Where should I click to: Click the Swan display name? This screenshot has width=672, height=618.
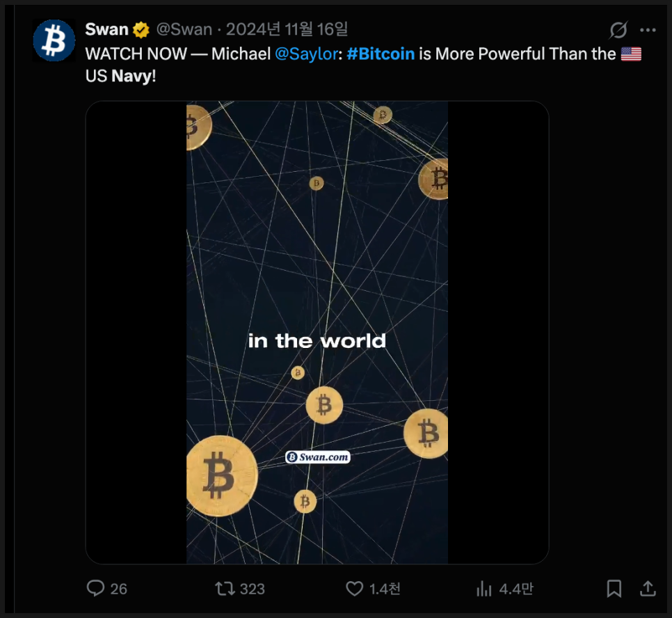[106, 29]
